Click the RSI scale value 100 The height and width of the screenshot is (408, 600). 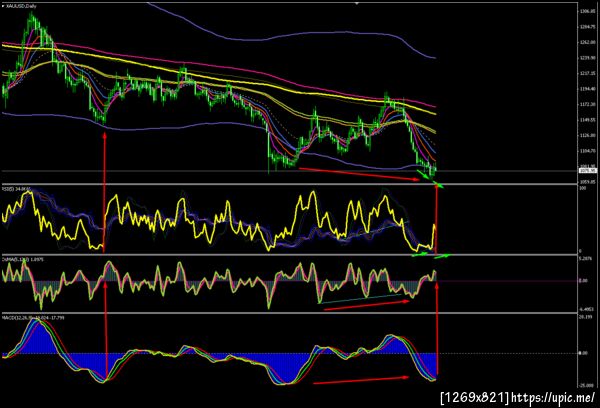tap(583, 189)
